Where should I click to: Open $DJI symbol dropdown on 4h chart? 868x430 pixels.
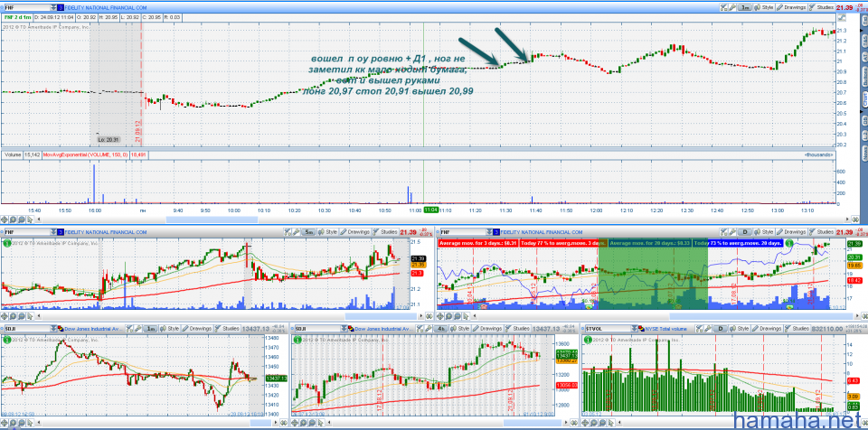tap(344, 329)
